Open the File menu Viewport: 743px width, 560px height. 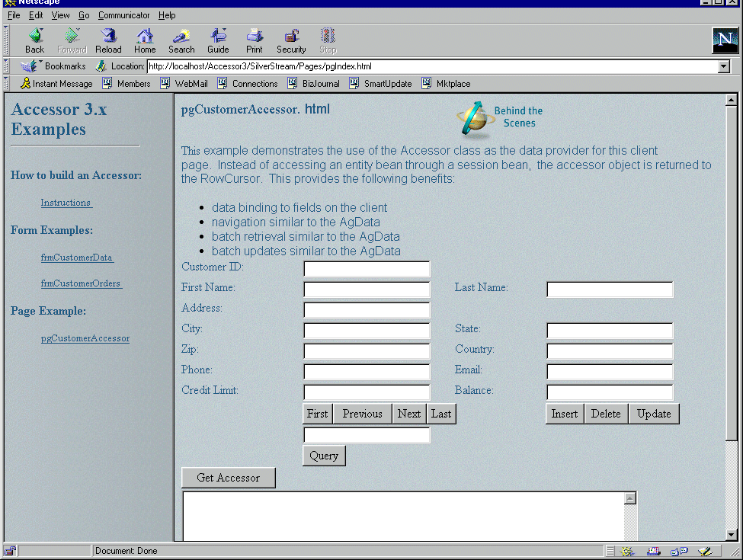coord(14,15)
